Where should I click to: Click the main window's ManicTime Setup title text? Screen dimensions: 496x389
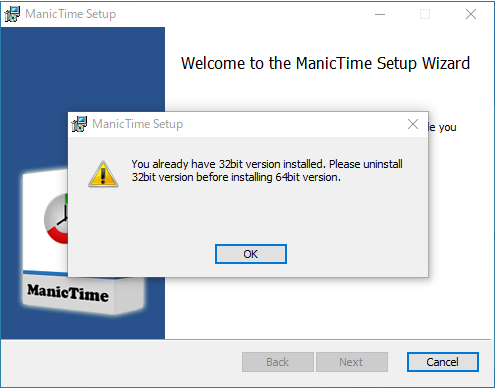[70, 14]
